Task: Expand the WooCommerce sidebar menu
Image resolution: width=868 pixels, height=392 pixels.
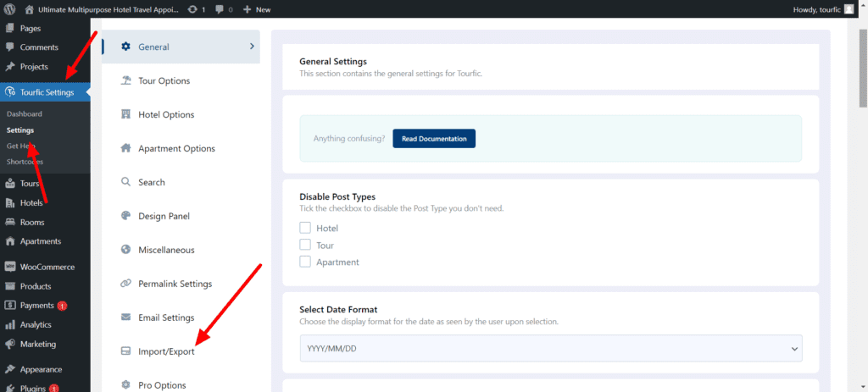Action: tap(47, 267)
